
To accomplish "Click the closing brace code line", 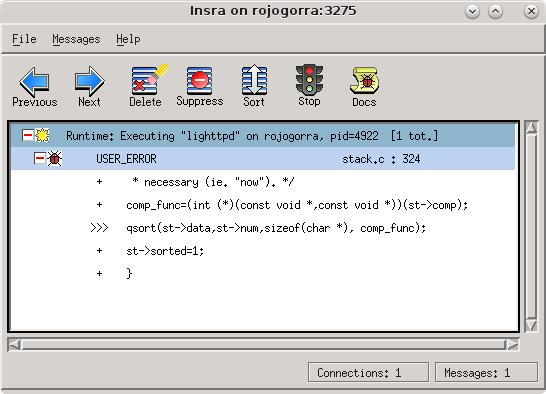I will coord(129,273).
